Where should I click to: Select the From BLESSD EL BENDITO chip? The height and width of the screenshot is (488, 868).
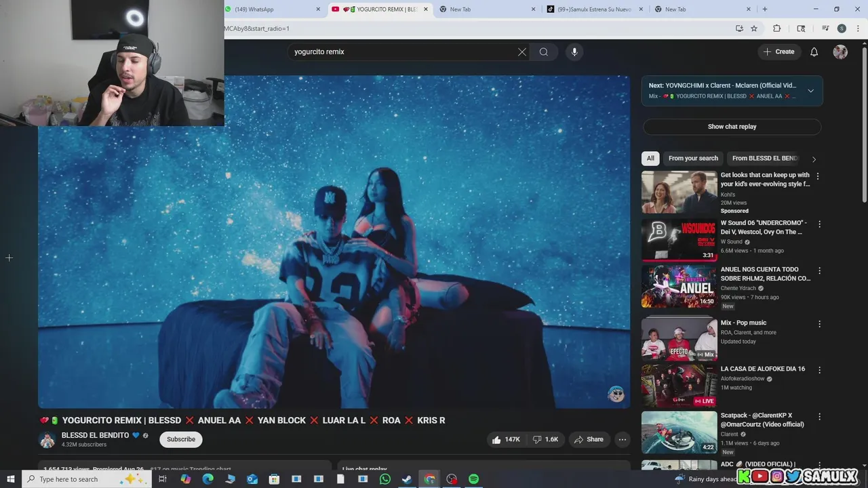pos(765,158)
